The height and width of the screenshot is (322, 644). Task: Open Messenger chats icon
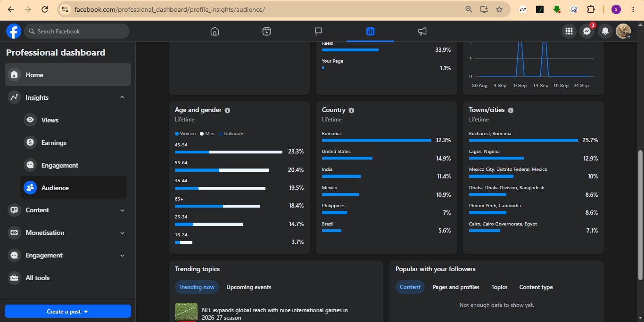coord(587,32)
